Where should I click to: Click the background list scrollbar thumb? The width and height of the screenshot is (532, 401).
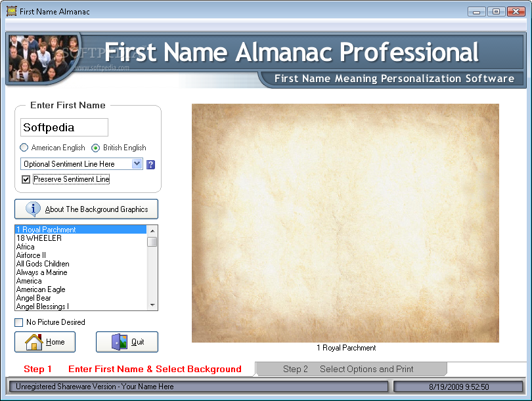coord(152,242)
